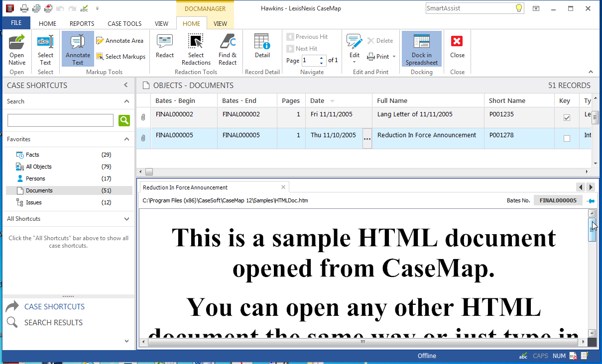
Task: Open Find & Redact
Action: [x=228, y=49]
